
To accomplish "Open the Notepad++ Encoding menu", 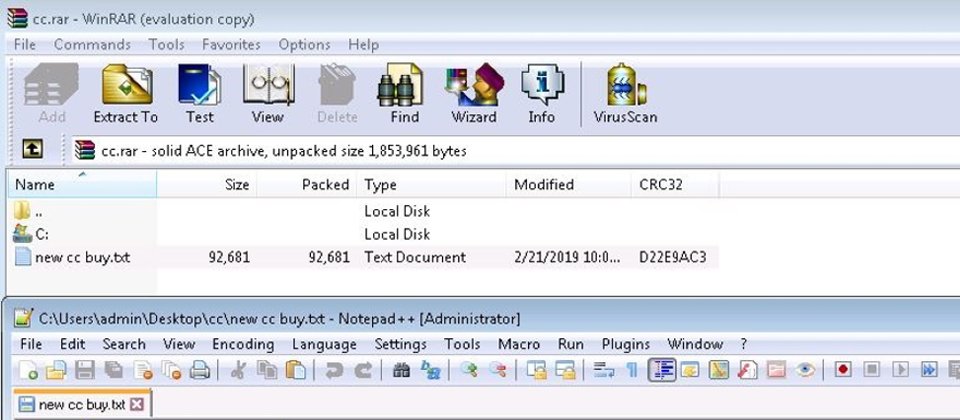I will pyautogui.click(x=243, y=344).
